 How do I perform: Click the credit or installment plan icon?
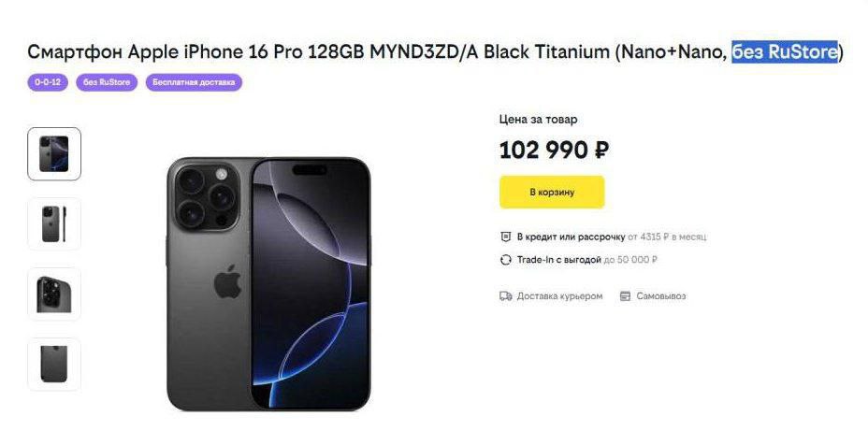[505, 237]
